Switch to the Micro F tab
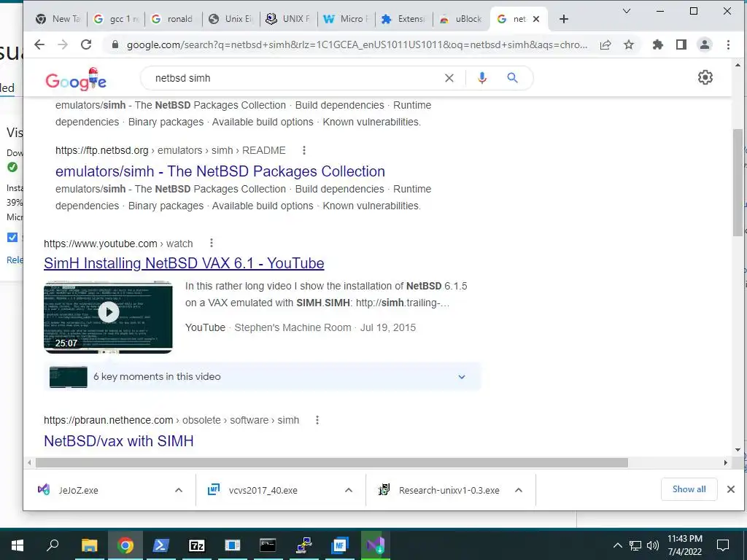Image resolution: width=747 pixels, height=560 pixels. pyautogui.click(x=346, y=19)
